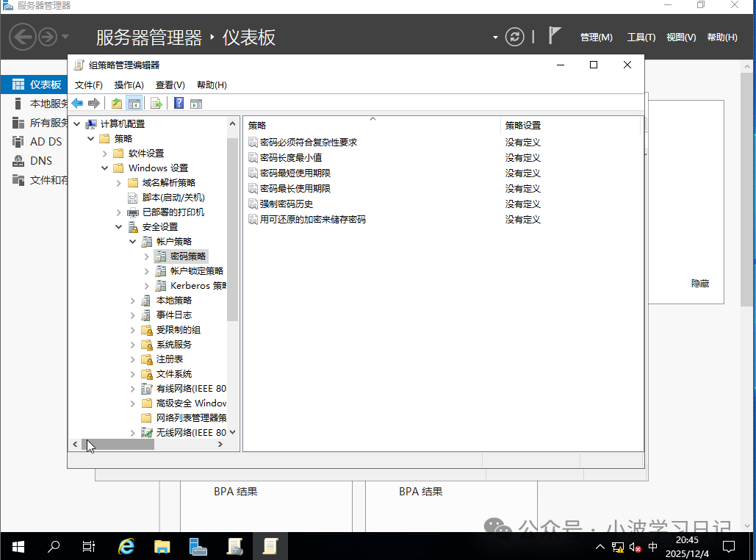Toggle the console tree visibility

(x=134, y=103)
